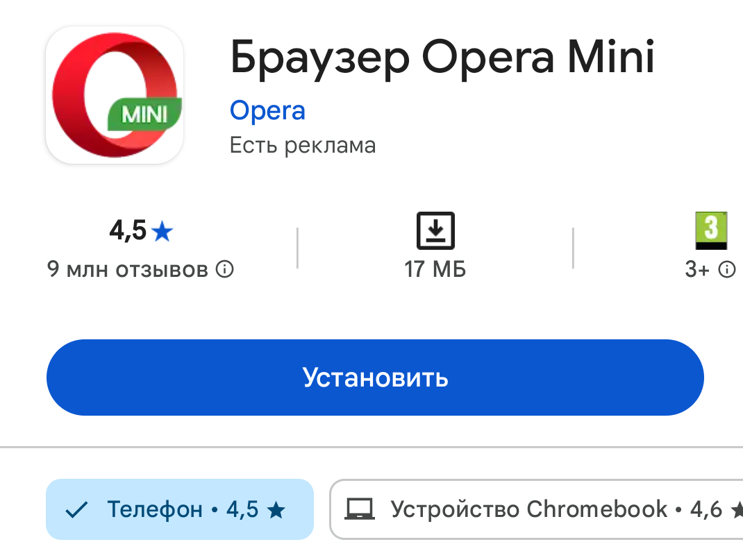
Task: Open info icon next to 3+ label
Action: point(726,269)
